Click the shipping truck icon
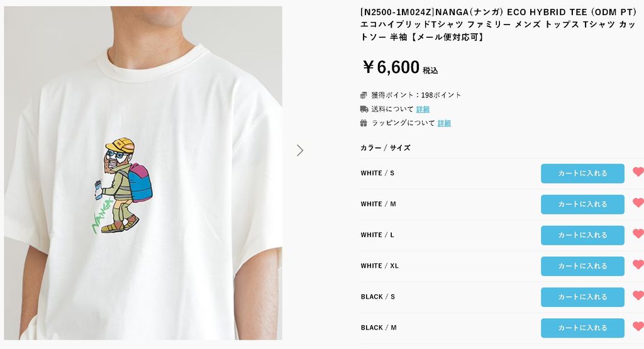The image size is (644, 349). (364, 109)
